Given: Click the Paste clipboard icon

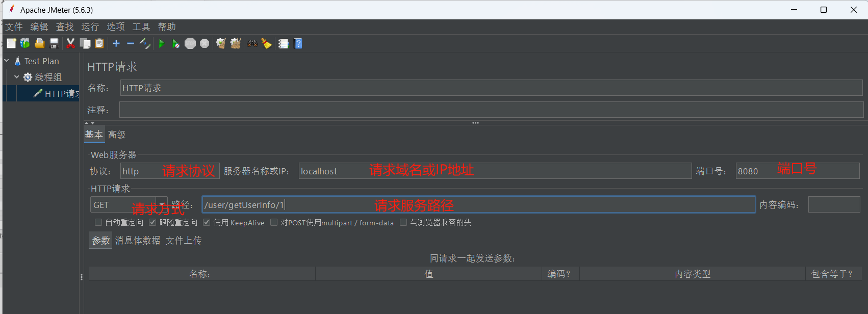Looking at the screenshot, I should coord(99,43).
